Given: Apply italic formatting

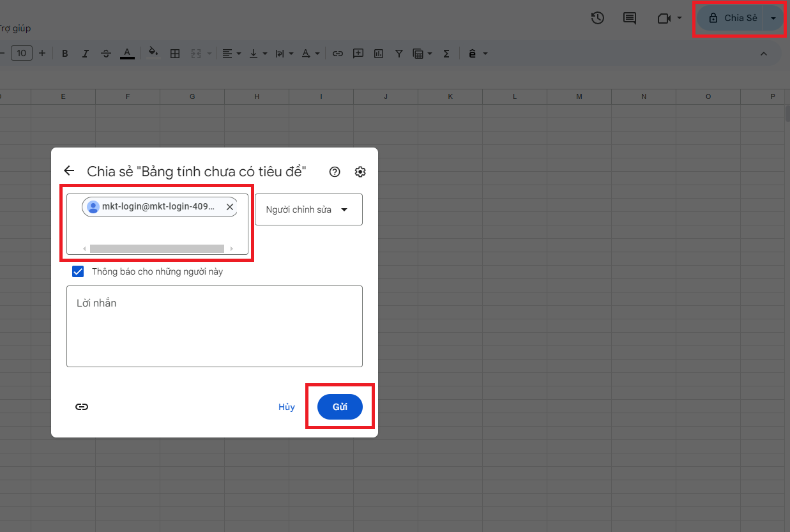Looking at the screenshot, I should click(85, 53).
